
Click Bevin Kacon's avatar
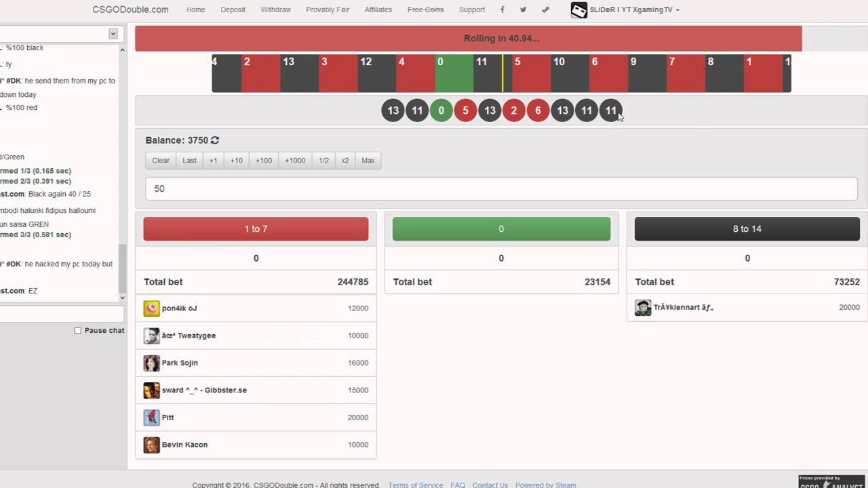(x=151, y=445)
